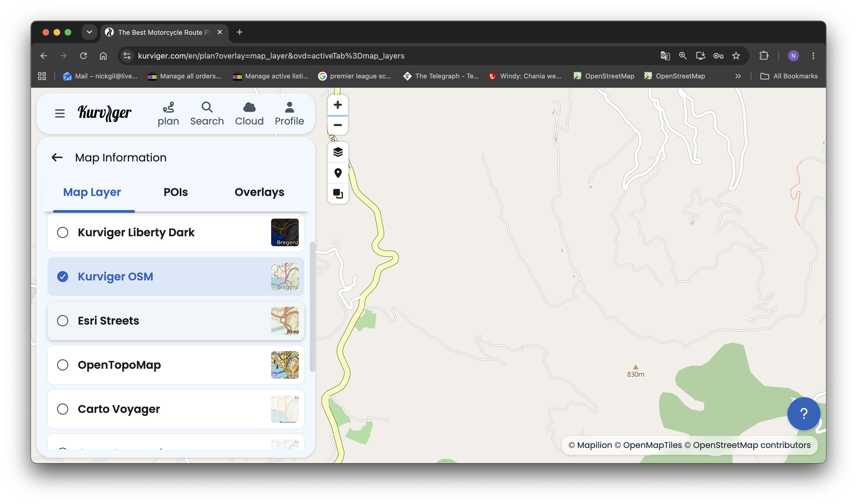Select the Esri Streets radio button
This screenshot has height=504, width=857.
[63, 321]
